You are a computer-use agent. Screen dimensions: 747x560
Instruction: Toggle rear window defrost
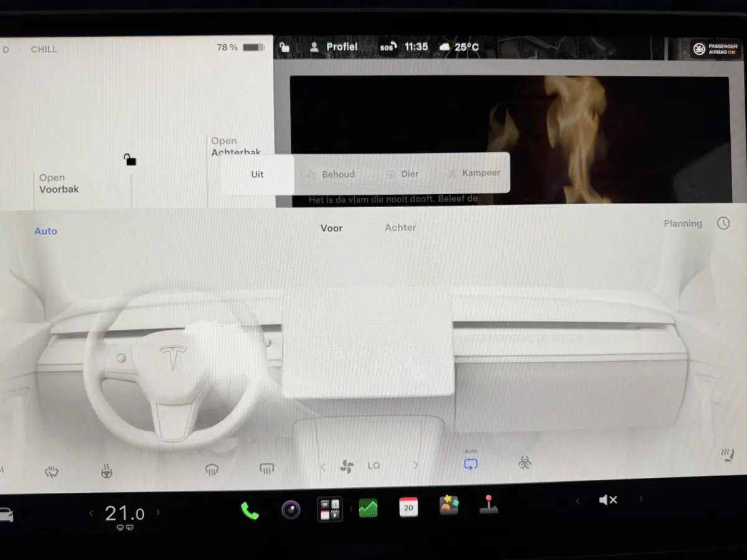(267, 469)
